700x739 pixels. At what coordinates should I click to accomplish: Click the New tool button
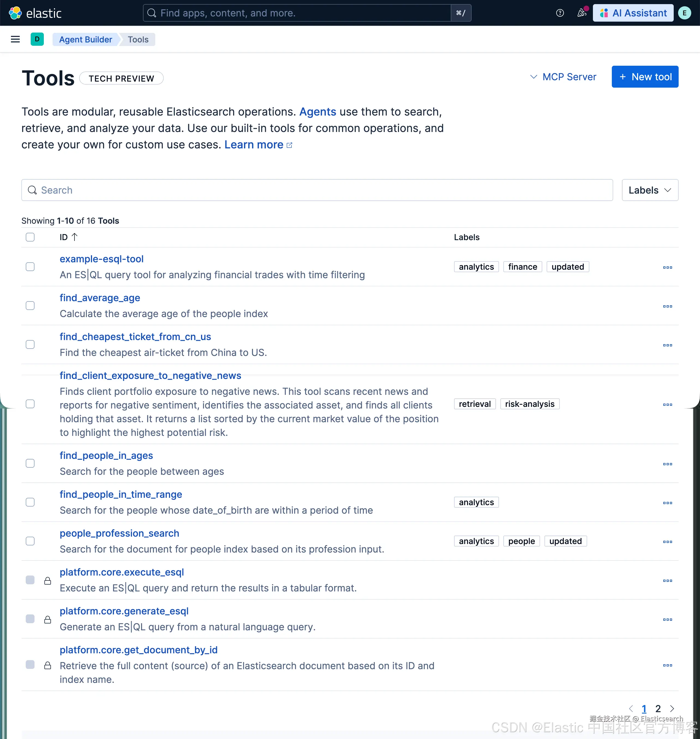pos(645,77)
